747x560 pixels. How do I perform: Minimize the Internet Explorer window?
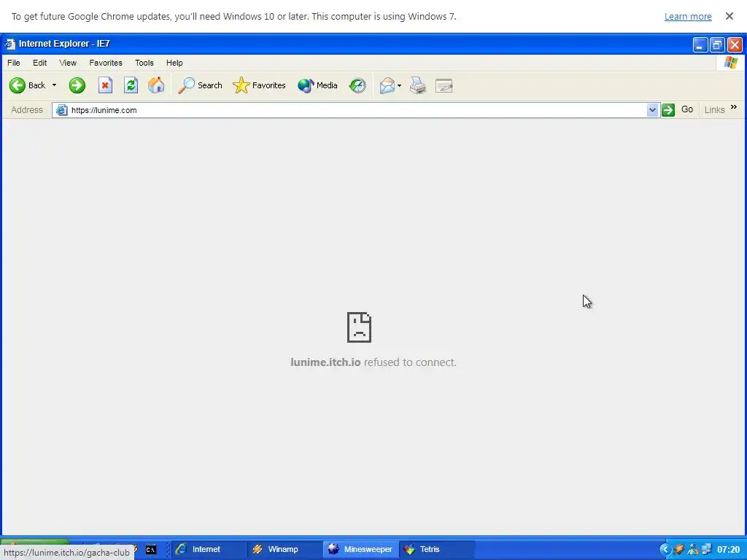click(700, 44)
